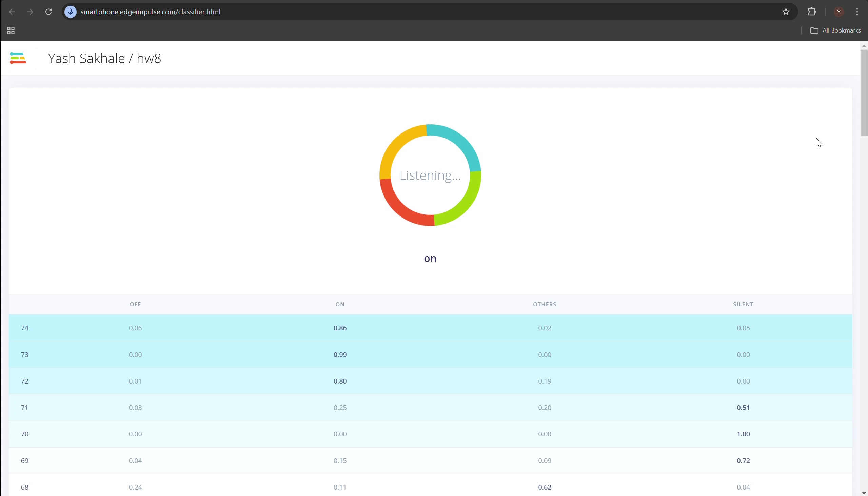Open All Bookmarks folder
This screenshot has width=868, height=496.
pyautogui.click(x=835, y=30)
